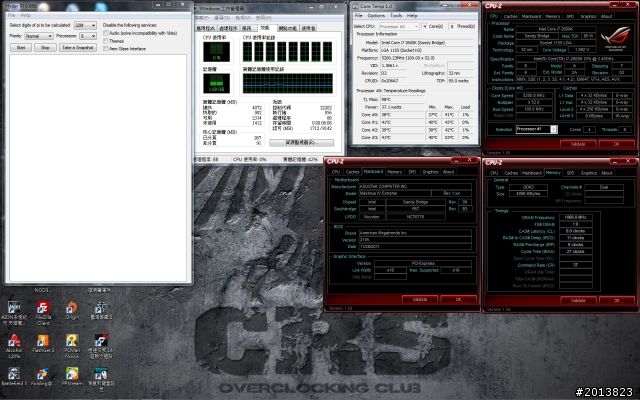Screen dimensions: 640x400
Task: Click the Start button in Hyper PI
Action: pyautogui.click(x=21, y=47)
